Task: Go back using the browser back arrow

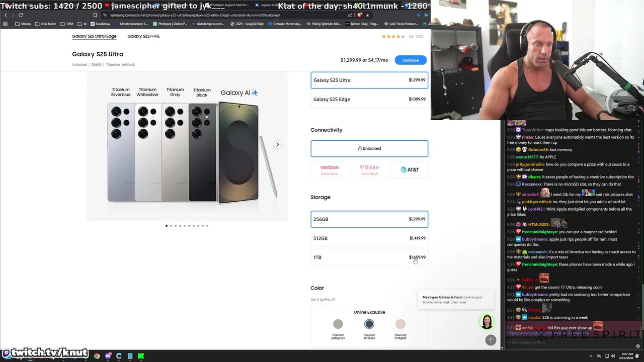Action: [x=6, y=15]
